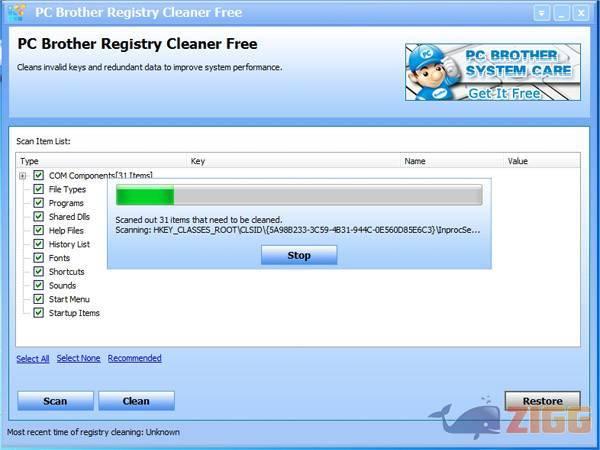Click the Scanning HKEY_CLASSES_ROOT path text

click(x=298, y=230)
